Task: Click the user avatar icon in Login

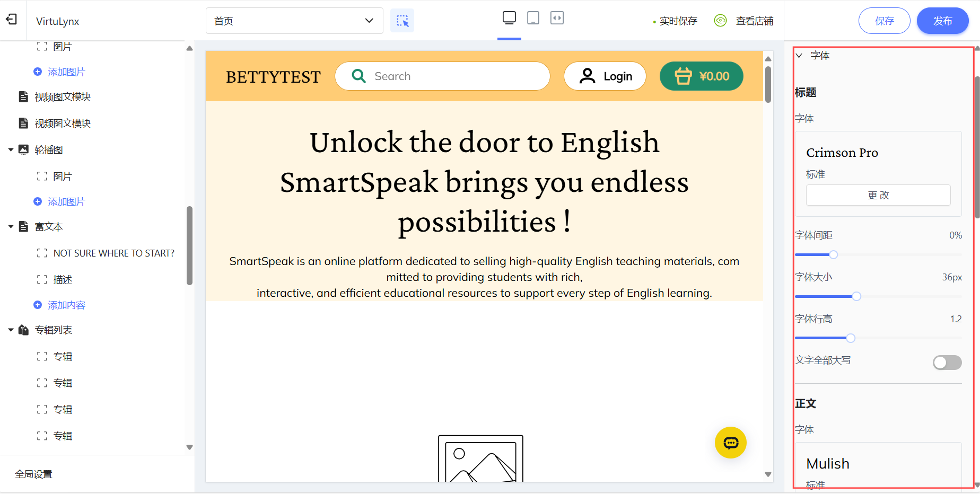Action: pyautogui.click(x=587, y=76)
